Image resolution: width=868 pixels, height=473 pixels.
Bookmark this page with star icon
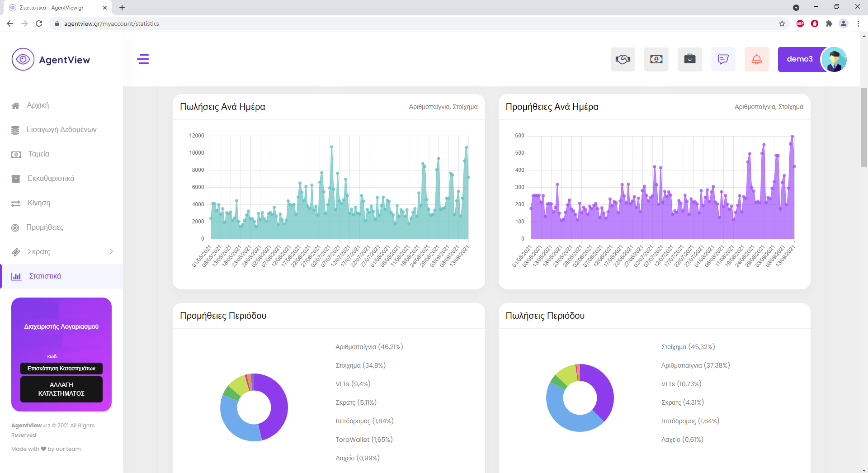[782, 24]
